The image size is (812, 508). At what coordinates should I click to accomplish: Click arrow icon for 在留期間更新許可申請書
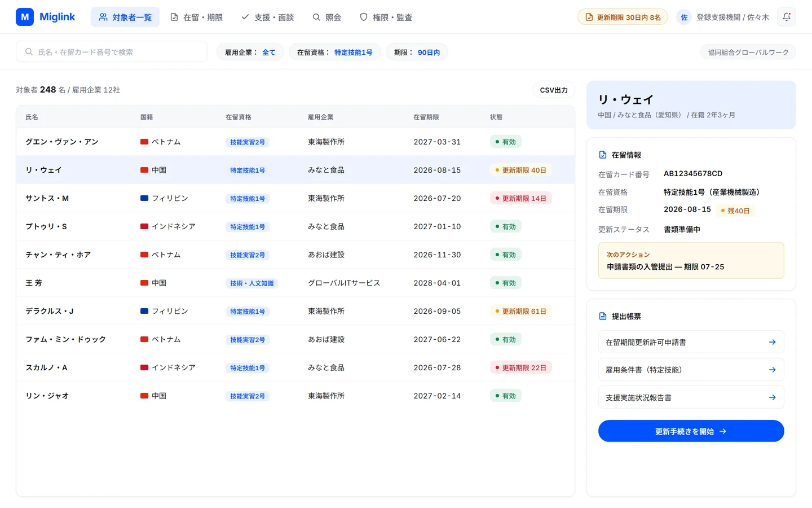(x=773, y=342)
